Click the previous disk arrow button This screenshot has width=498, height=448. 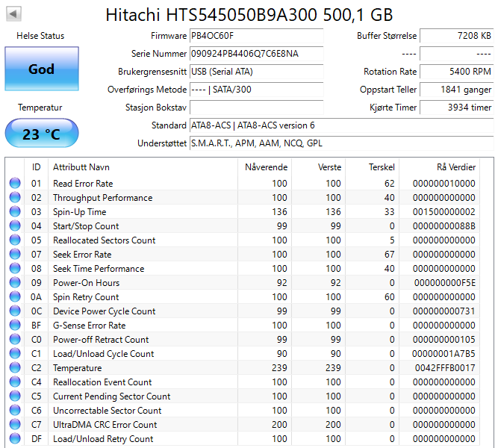pos(14,14)
